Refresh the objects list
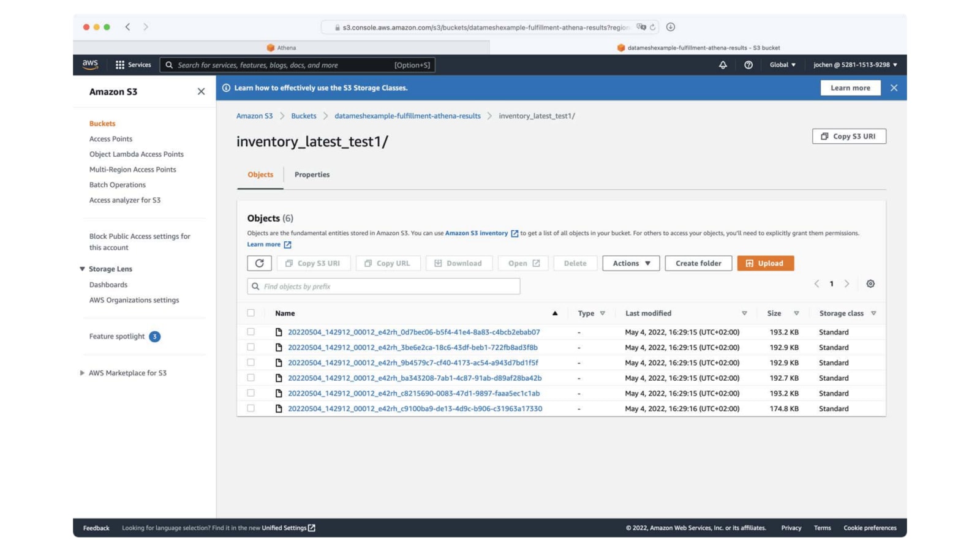The height and width of the screenshot is (551, 980). tap(259, 263)
